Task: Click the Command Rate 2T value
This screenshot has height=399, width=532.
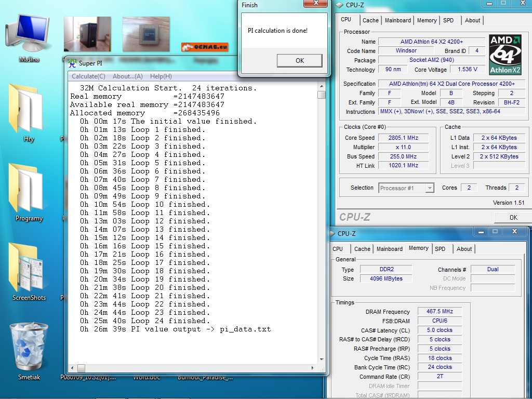Action: (x=440, y=376)
